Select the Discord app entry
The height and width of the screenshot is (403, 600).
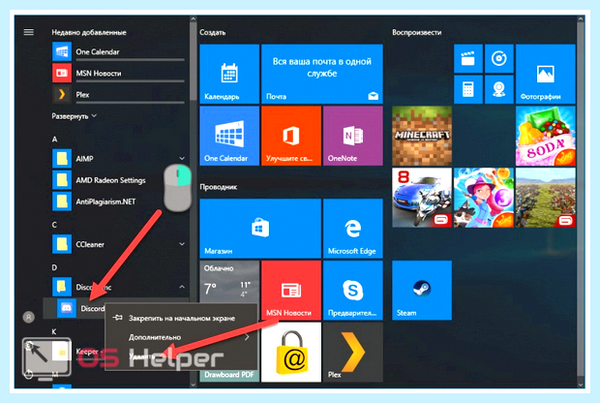coord(81,308)
